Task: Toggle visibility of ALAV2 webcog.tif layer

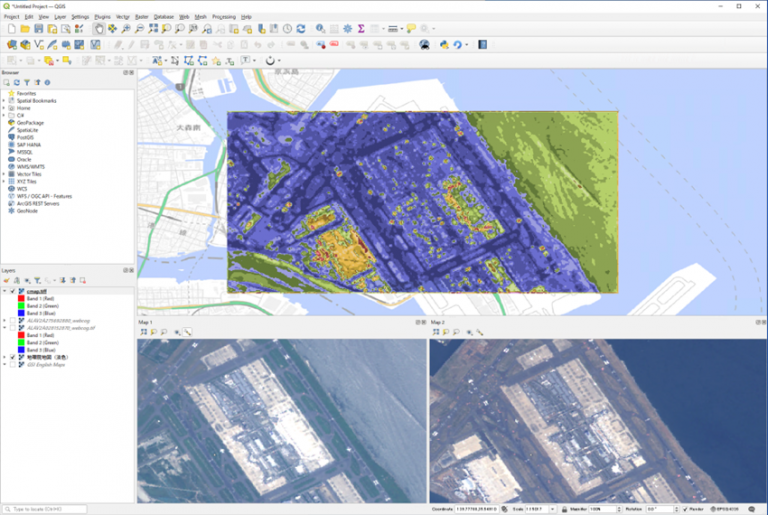Action: click(x=13, y=328)
